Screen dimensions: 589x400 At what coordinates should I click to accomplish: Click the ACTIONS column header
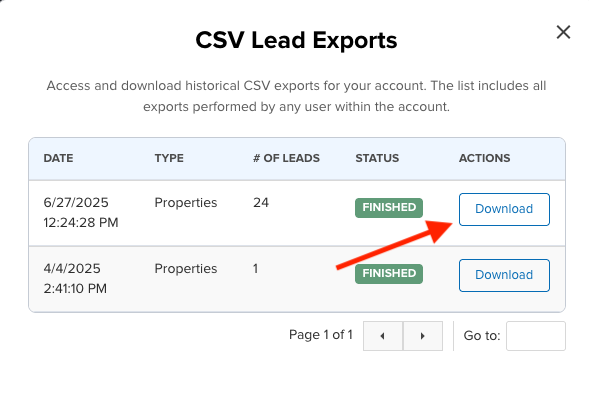485,158
